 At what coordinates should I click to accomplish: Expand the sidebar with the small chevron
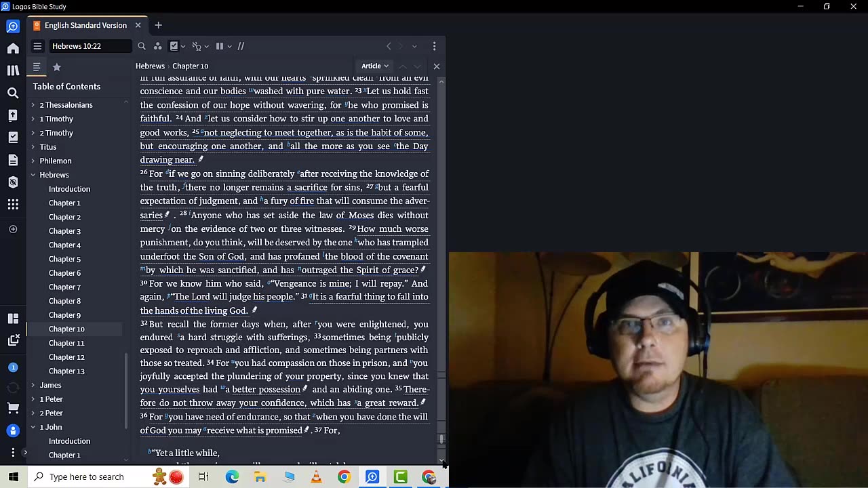[25, 452]
